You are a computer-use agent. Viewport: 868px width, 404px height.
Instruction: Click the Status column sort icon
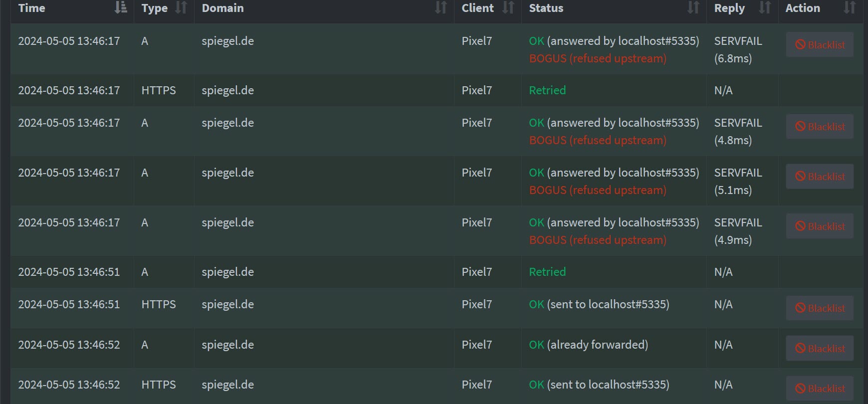693,7
